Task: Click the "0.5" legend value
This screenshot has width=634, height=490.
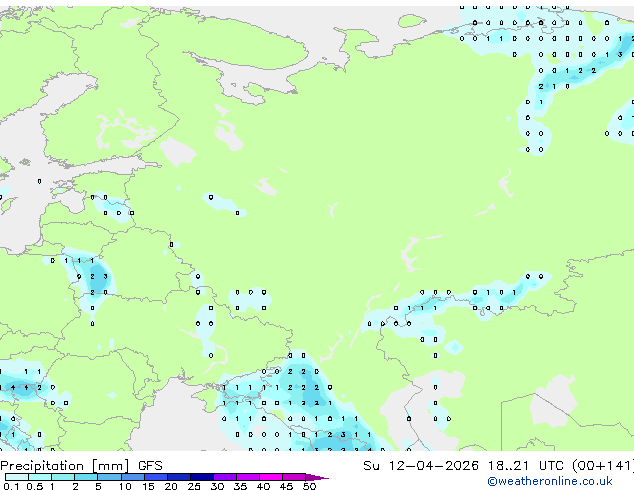Action: [x=35, y=486]
